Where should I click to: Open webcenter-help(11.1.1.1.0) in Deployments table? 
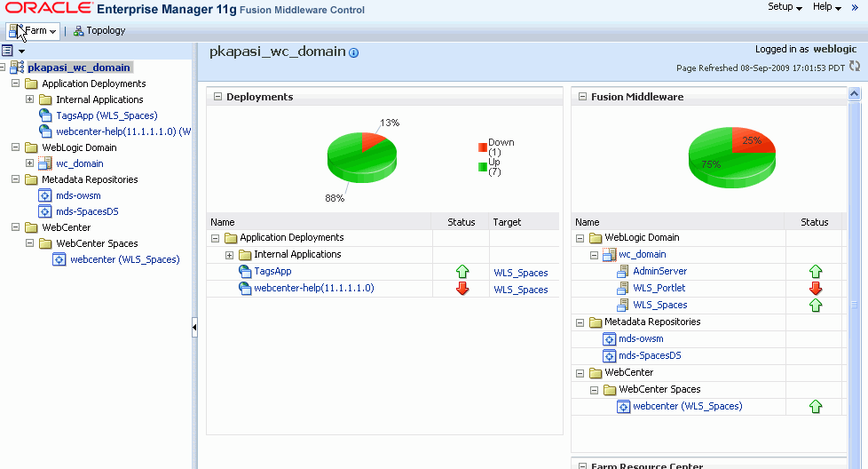click(x=314, y=289)
